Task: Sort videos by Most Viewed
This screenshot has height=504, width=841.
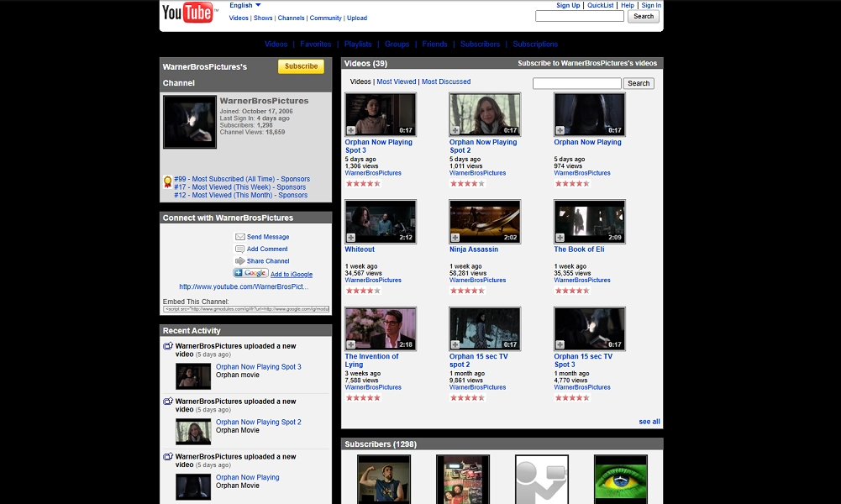Action: tap(397, 81)
